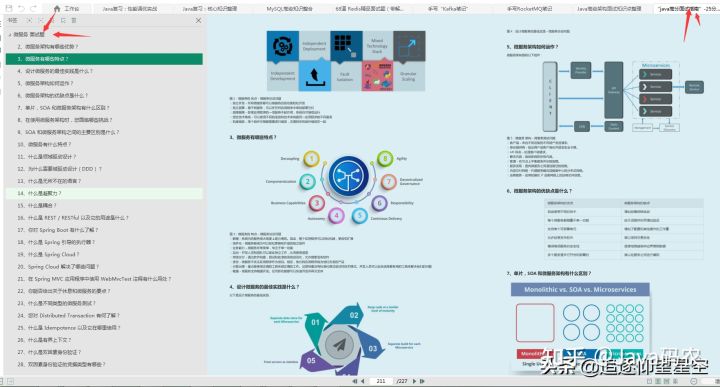This screenshot has width=720, height=387.
Task: Click heading 3. 微服务有哪些特点 in document
Action: coord(253,137)
